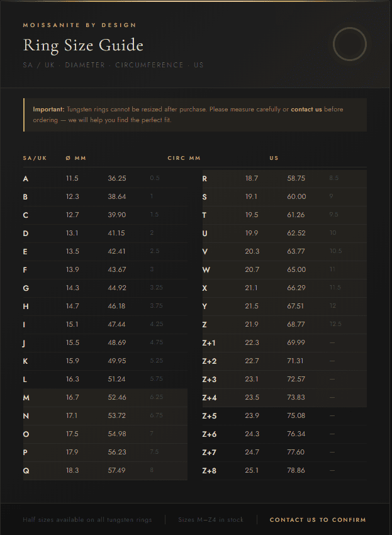Click the Circ MM column header
Screen dimensions: 392x535
tap(184, 158)
